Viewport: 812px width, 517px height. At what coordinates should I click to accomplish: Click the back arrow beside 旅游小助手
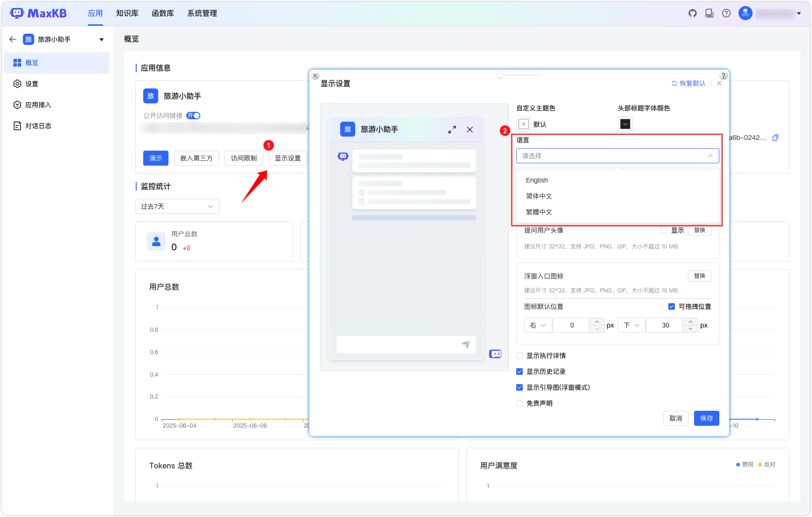click(13, 39)
